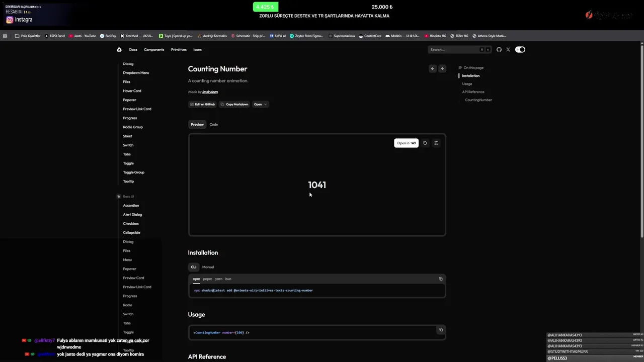The width and height of the screenshot is (644, 362).
Task: Open the Xmethod bookmark
Action: 137,36
